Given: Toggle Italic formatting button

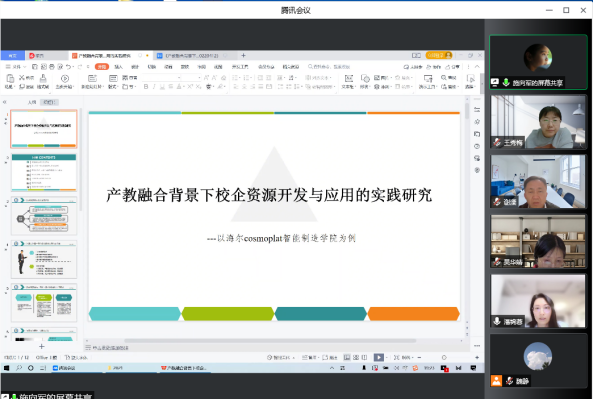Looking at the screenshot, I should (x=154, y=87).
